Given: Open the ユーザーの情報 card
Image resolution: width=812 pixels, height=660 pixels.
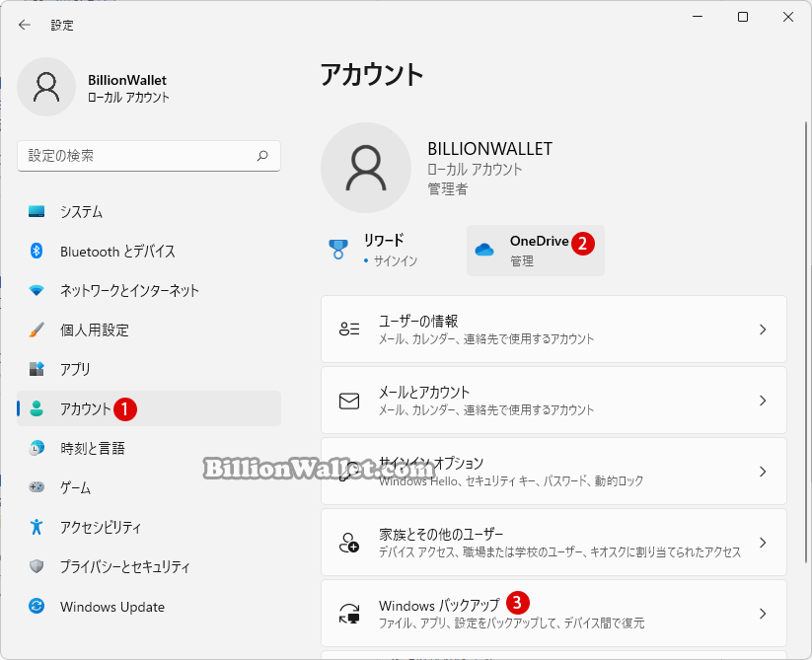Looking at the screenshot, I should [x=554, y=330].
